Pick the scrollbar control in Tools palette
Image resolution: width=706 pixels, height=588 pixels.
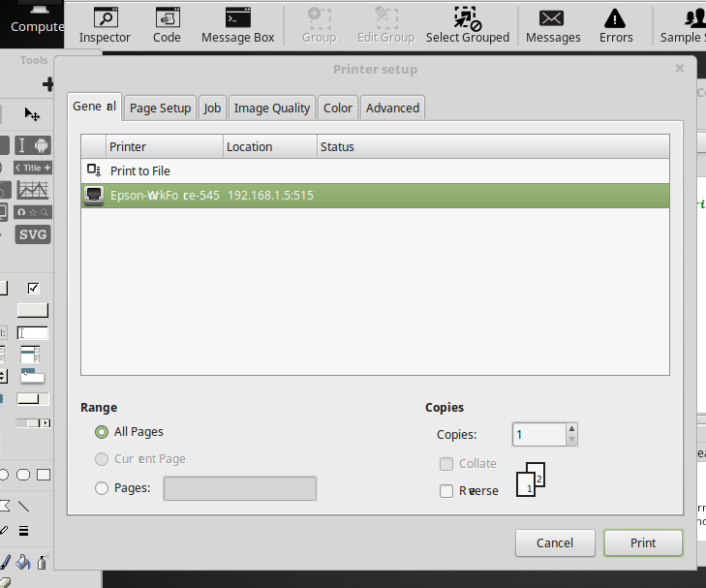pos(33,422)
